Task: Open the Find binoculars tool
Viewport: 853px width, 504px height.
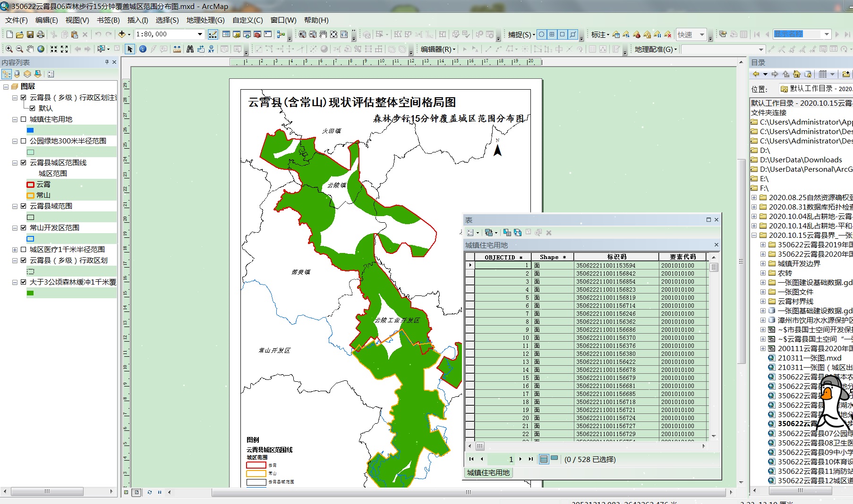Action: (x=190, y=49)
